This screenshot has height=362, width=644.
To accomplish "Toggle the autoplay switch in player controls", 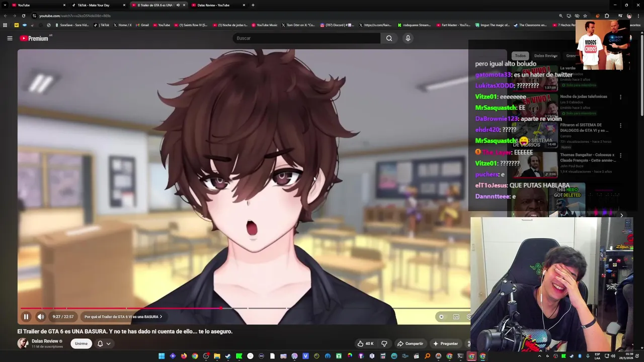I will (x=441, y=317).
